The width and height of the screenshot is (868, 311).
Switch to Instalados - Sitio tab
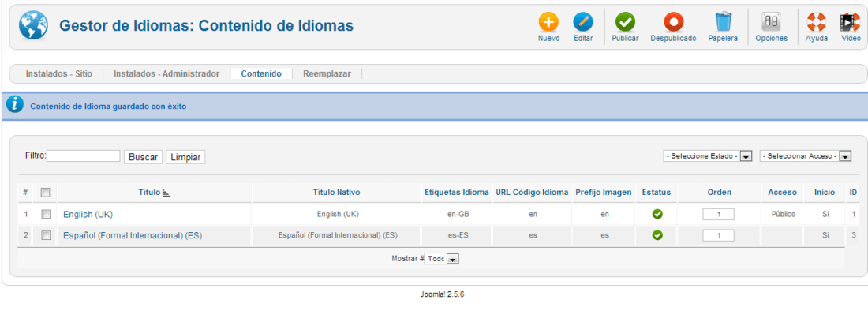coord(58,73)
